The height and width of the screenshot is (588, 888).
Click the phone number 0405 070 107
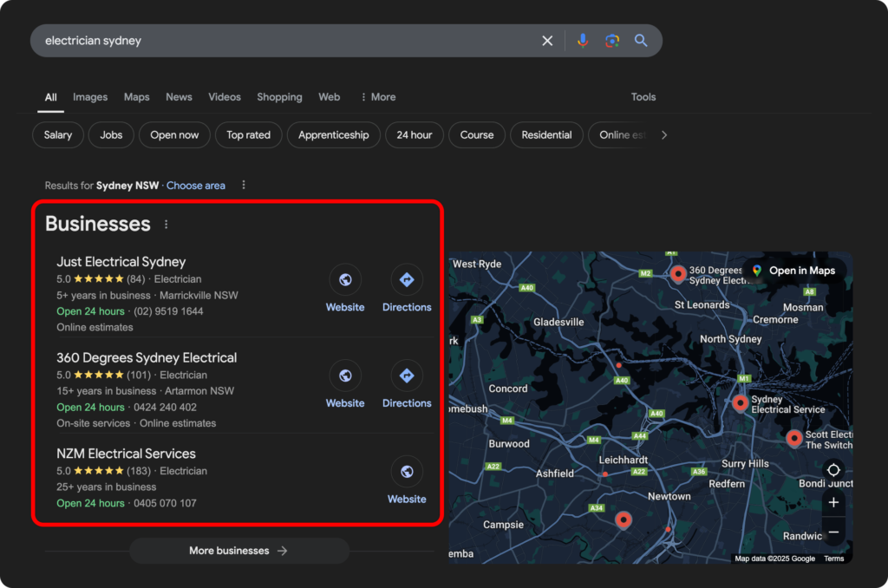(165, 503)
